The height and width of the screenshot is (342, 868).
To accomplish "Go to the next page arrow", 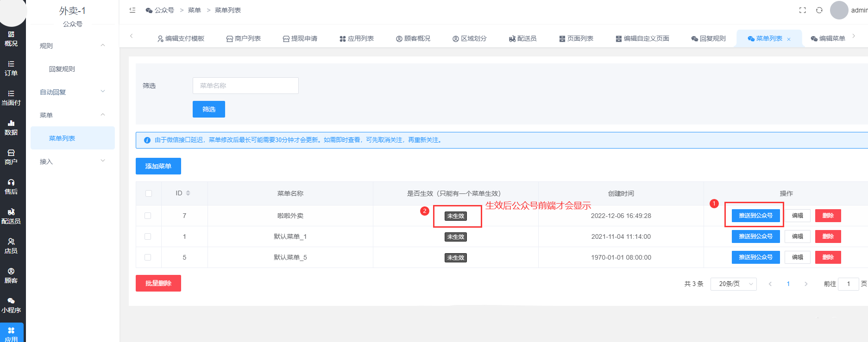I will coord(806,284).
